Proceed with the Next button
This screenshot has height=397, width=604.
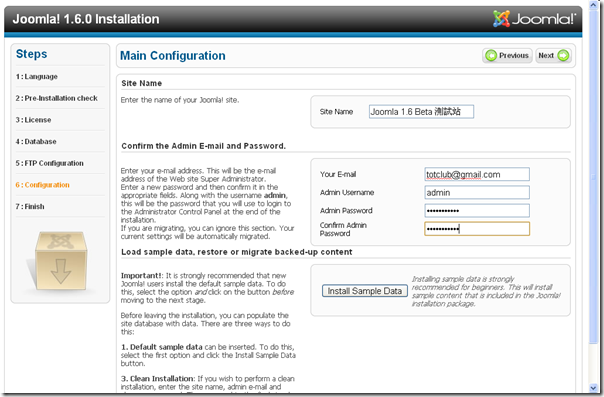(553, 55)
